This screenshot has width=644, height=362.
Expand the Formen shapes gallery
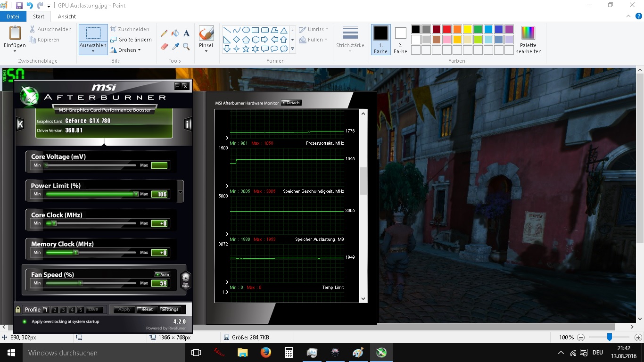[292, 49]
